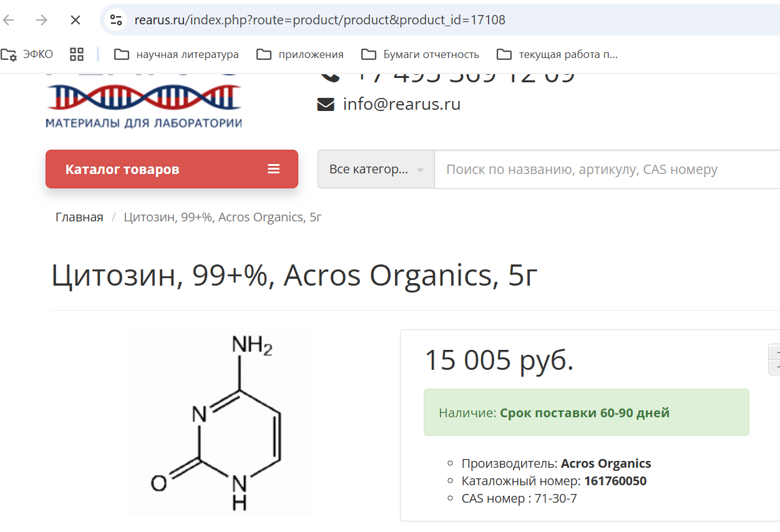The height and width of the screenshot is (532, 780).
Task: Click the cytosine structure product image
Action: [220, 423]
